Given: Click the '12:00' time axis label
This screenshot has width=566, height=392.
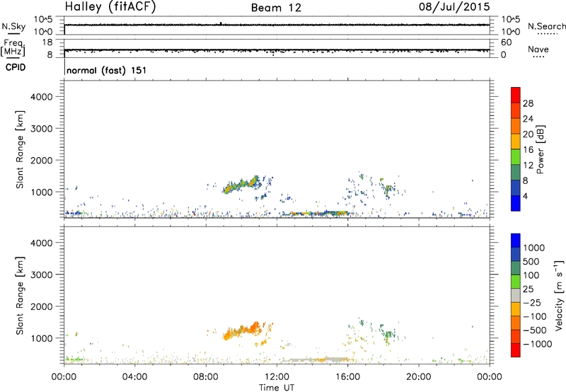Looking at the screenshot, I should coord(277,377).
